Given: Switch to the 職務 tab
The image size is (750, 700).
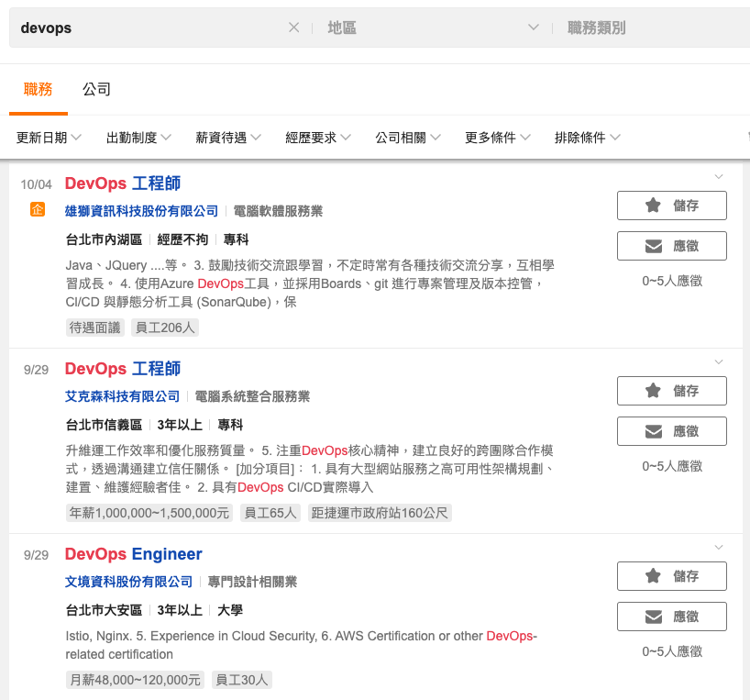Looking at the screenshot, I should [x=39, y=90].
